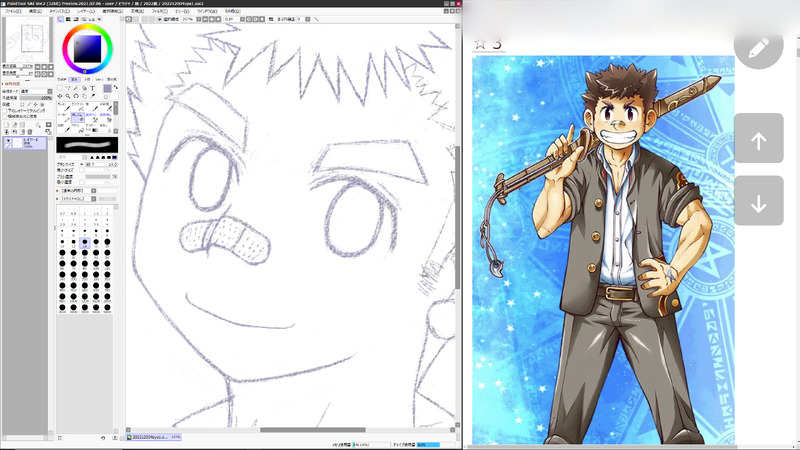Click the brush stroke preview

click(x=87, y=145)
